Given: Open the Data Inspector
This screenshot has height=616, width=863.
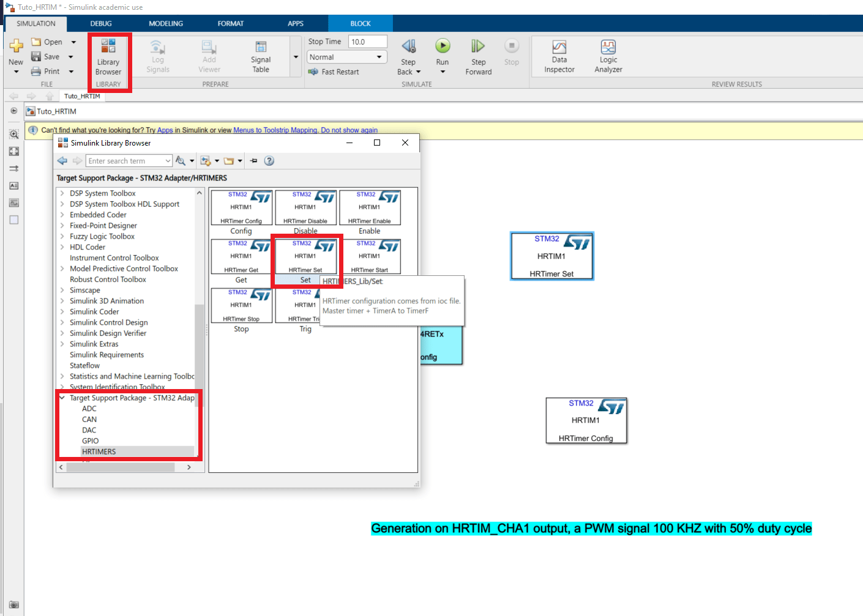Looking at the screenshot, I should (559, 56).
